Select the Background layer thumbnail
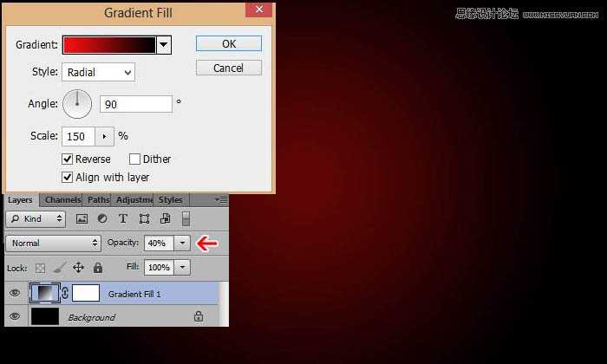Screen dimensions: 607x364 pos(45,316)
